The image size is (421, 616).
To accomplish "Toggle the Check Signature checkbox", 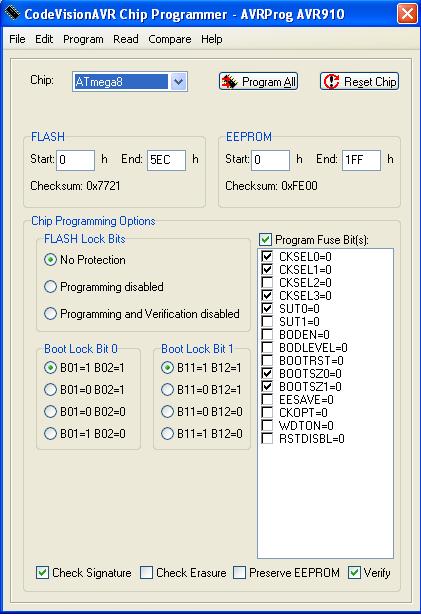I will pyautogui.click(x=42, y=573).
